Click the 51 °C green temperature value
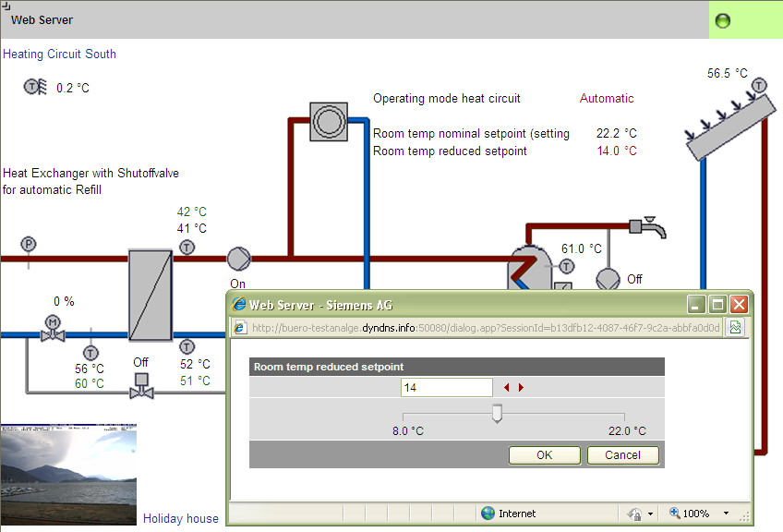This screenshot has width=783, height=532. point(195,381)
